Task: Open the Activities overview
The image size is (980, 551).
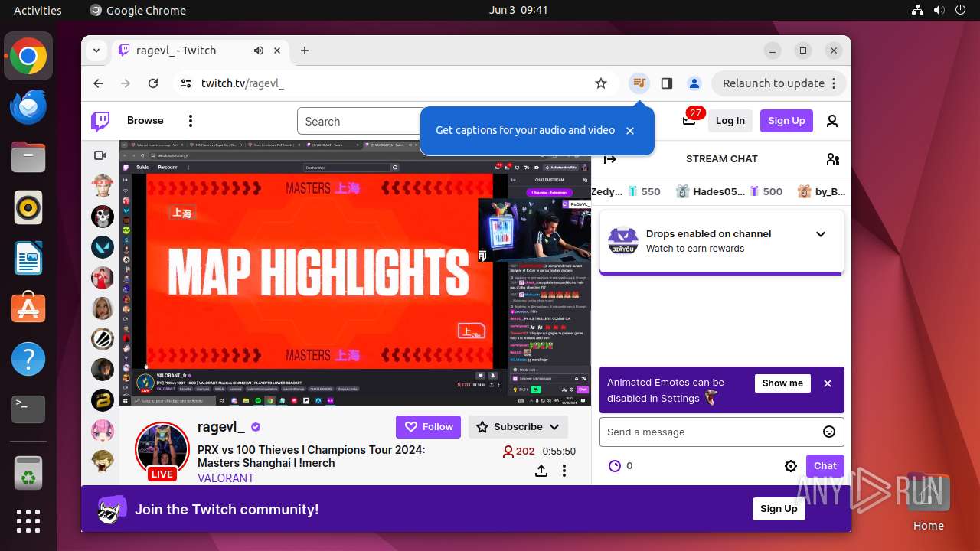Action: [x=38, y=10]
